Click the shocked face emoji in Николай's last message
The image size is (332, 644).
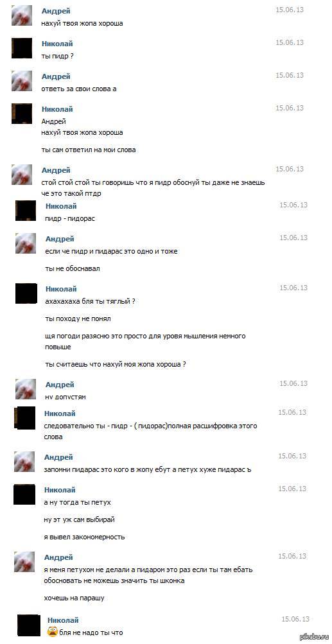[53, 632]
